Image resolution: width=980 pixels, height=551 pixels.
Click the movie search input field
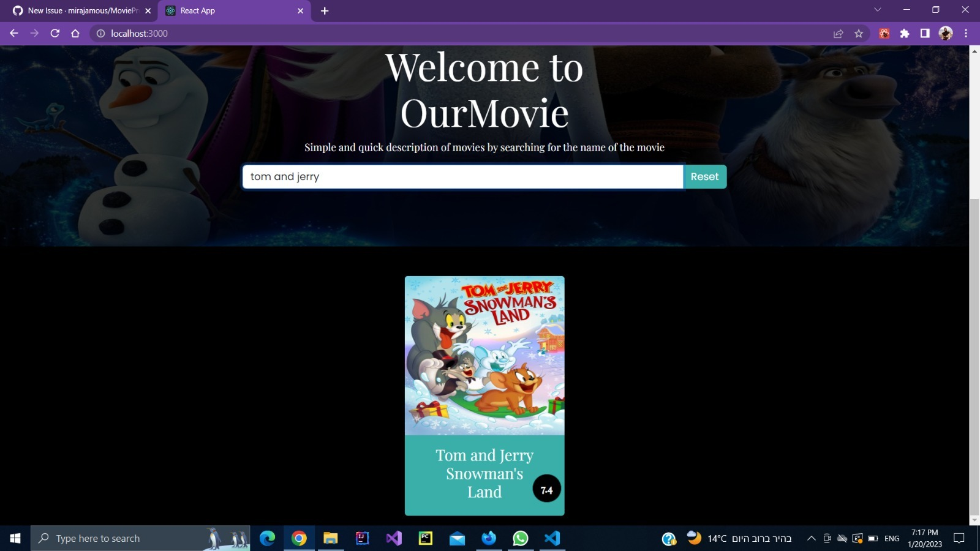pyautogui.click(x=462, y=176)
